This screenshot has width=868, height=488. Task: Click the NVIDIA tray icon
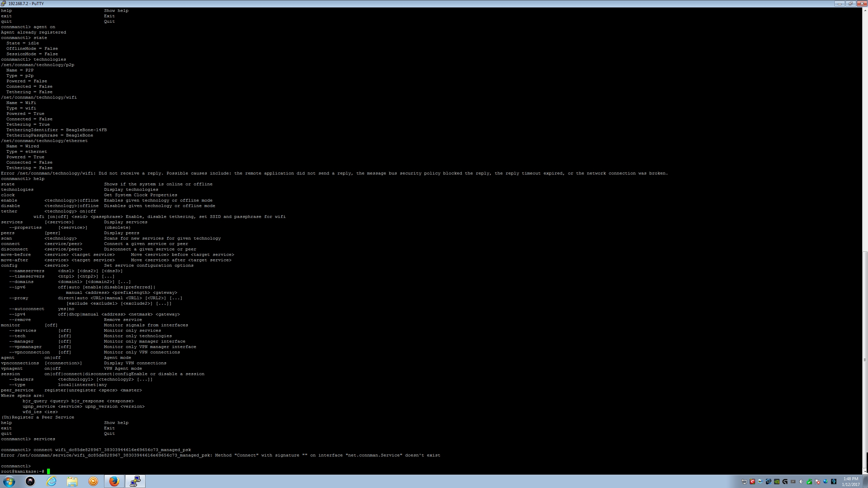pos(777,482)
